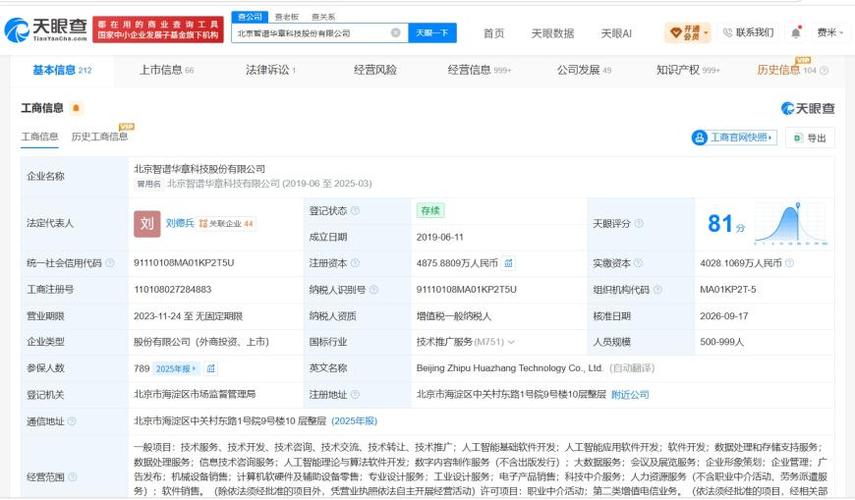Open the 首页 home page link
The image size is (855, 500).
tap(493, 33)
